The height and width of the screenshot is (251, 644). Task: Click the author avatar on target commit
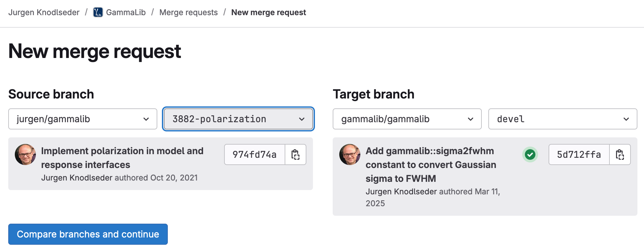350,154
